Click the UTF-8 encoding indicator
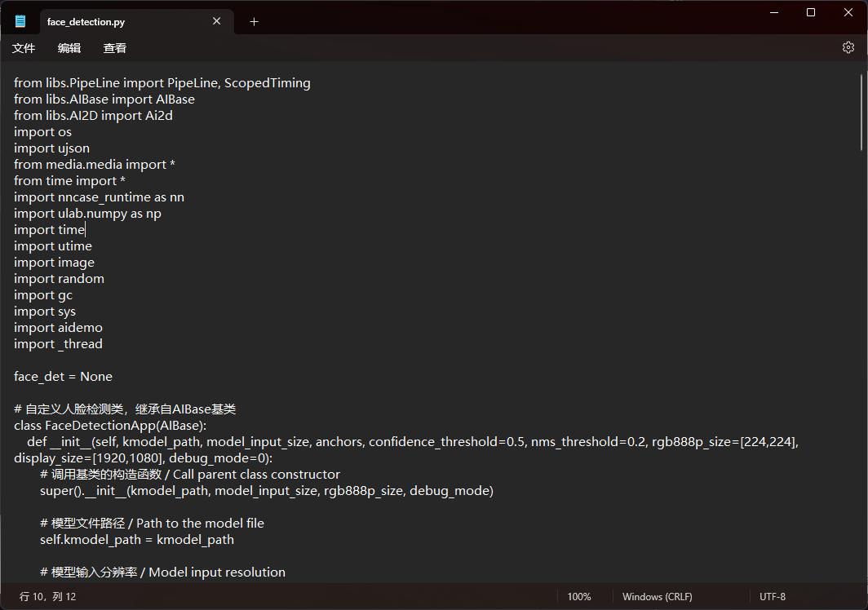Screen dimensions: 868x610 click(772, 597)
